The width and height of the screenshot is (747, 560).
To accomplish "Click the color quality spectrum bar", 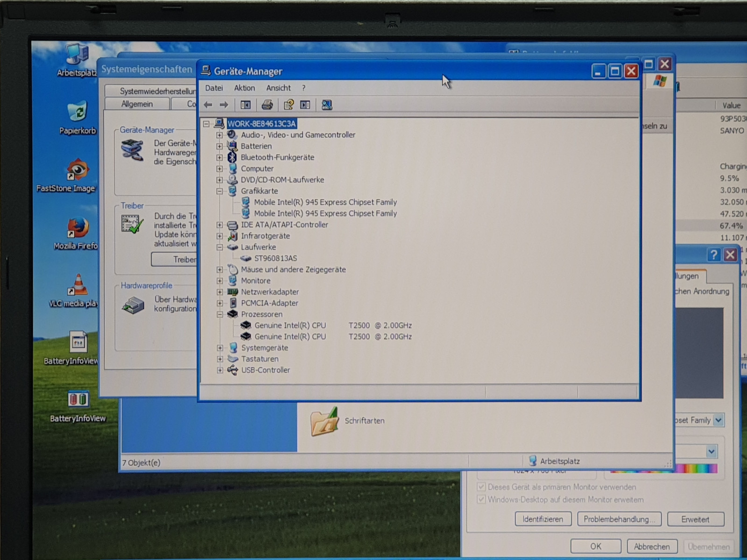I will click(x=663, y=469).
